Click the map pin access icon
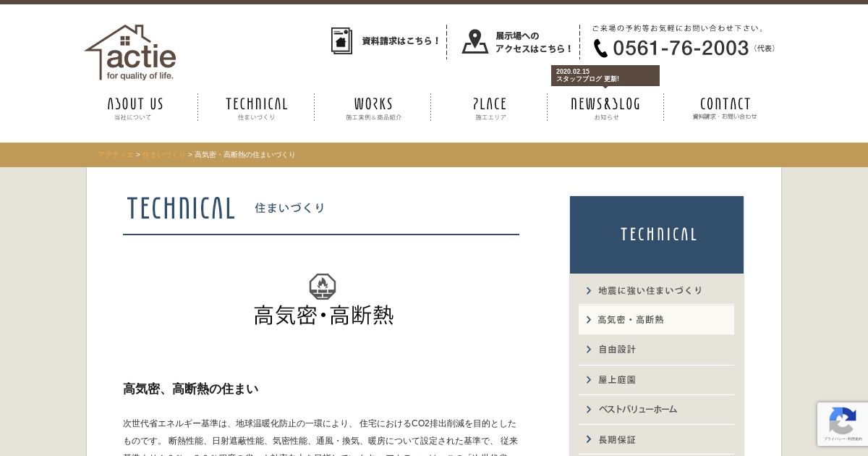 click(475, 41)
